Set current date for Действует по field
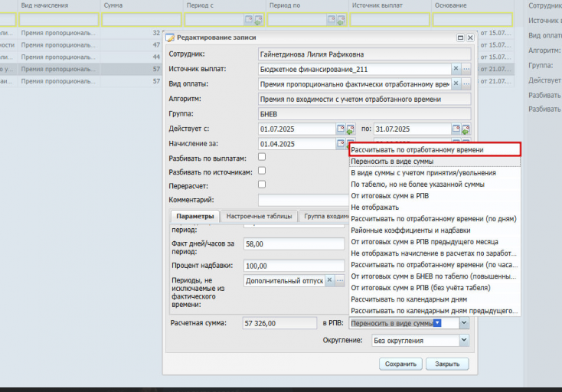Viewport: 562px width, 392px height. tap(466, 129)
